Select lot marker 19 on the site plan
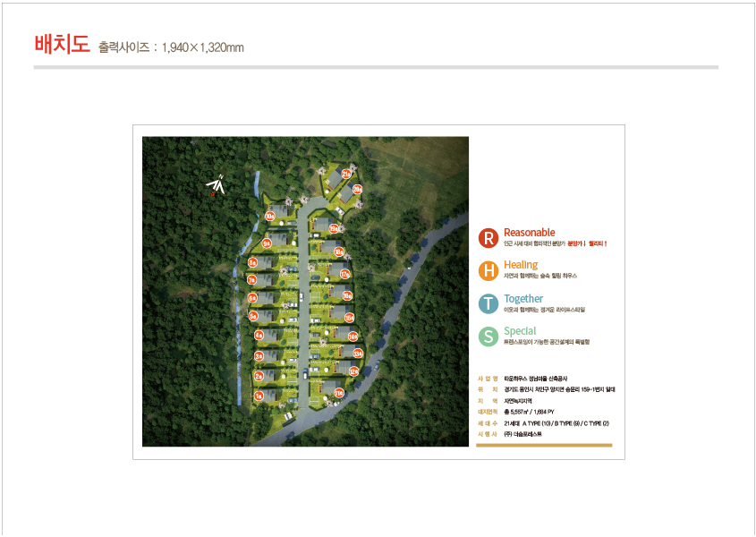 334,228
